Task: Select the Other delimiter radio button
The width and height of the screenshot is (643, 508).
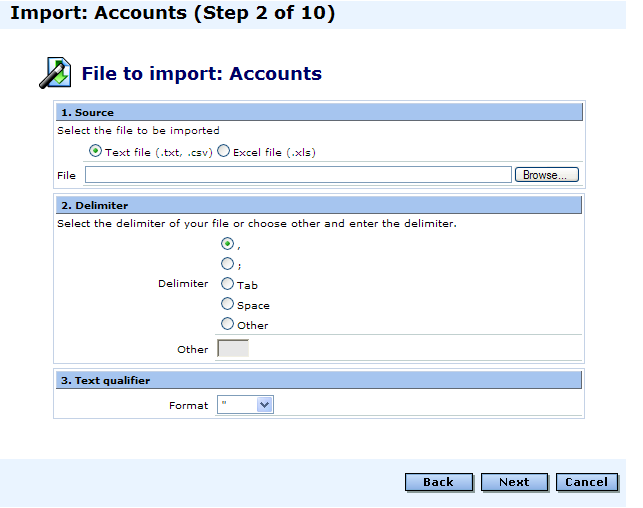Action: (227, 324)
